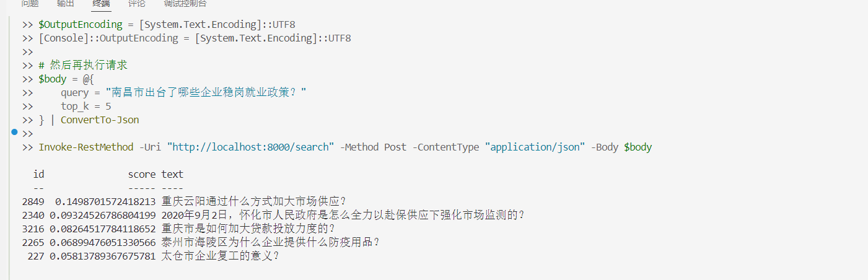Viewport: 868px width, 280px height.
Task: Click the Invoke-RestMethod command text
Action: pos(85,147)
